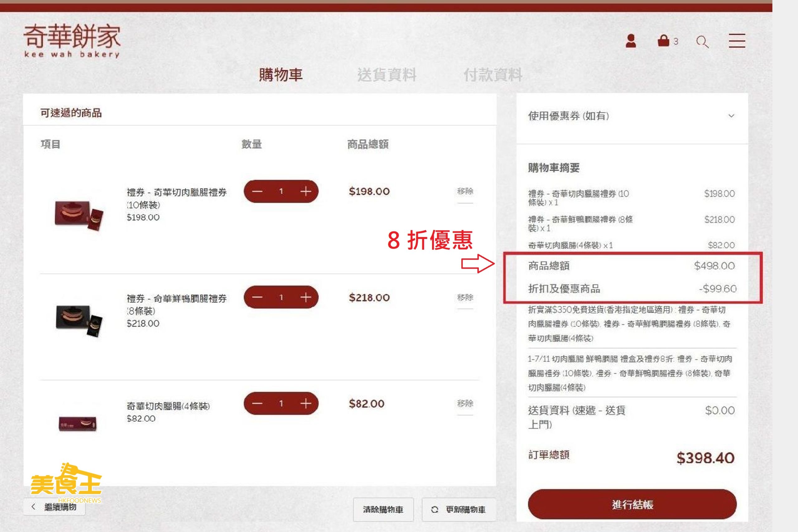Switch to the 送貨資料 step tab
798x532 pixels.
[x=387, y=75]
